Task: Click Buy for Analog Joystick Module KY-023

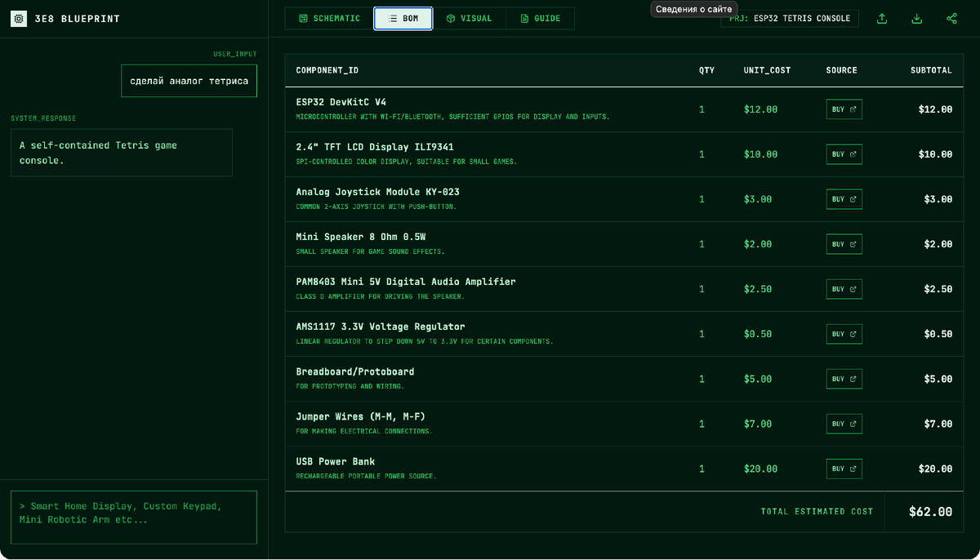Action: [844, 199]
